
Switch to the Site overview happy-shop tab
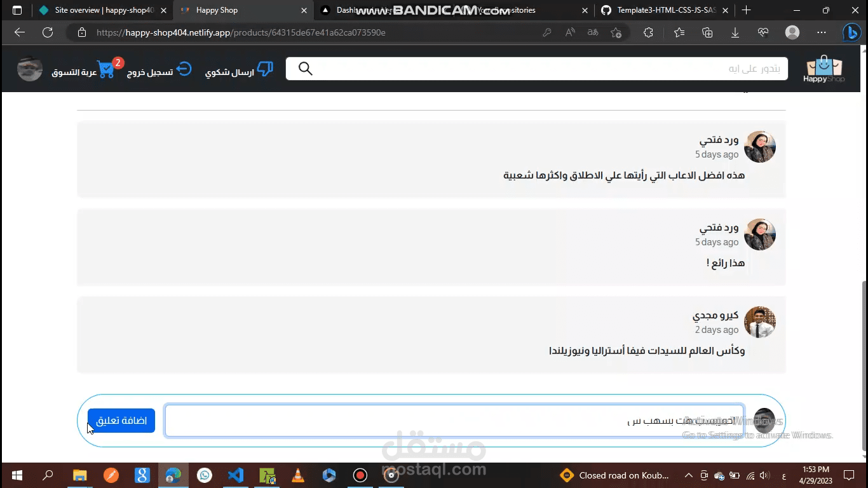click(x=101, y=10)
